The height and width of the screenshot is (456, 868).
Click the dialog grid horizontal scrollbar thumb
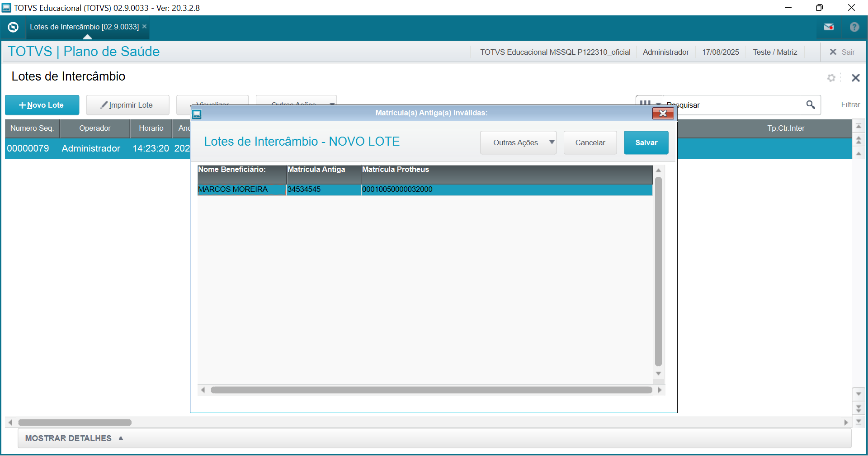[432, 390]
